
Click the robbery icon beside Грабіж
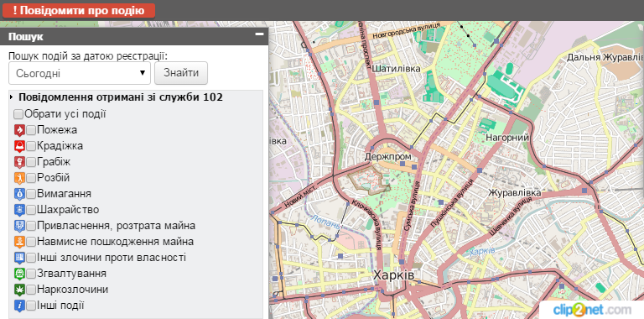click(x=19, y=162)
